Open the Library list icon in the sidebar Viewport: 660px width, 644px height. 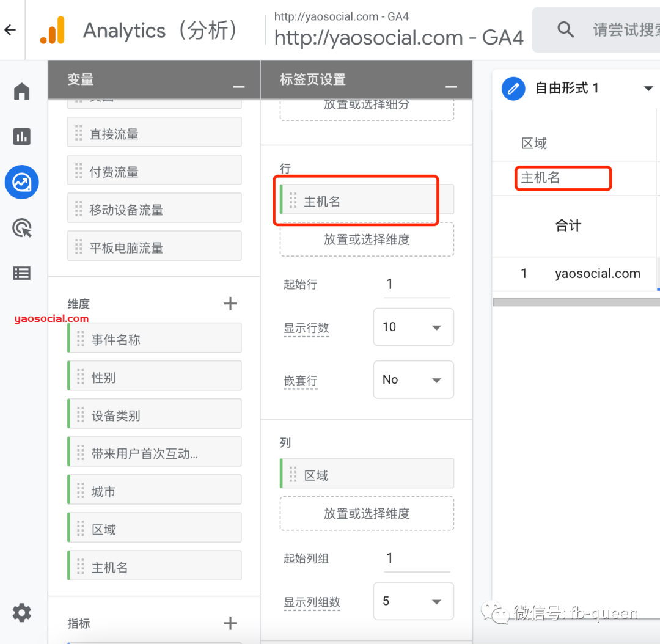pyautogui.click(x=21, y=273)
